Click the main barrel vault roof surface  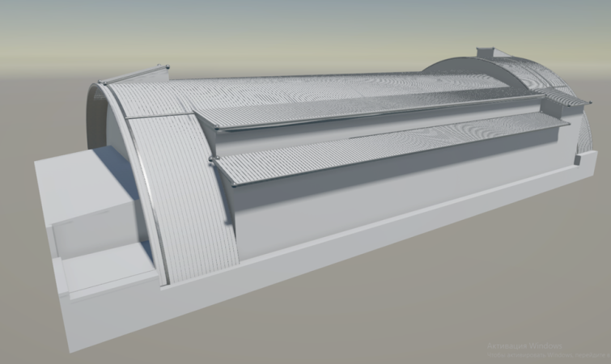312,91
